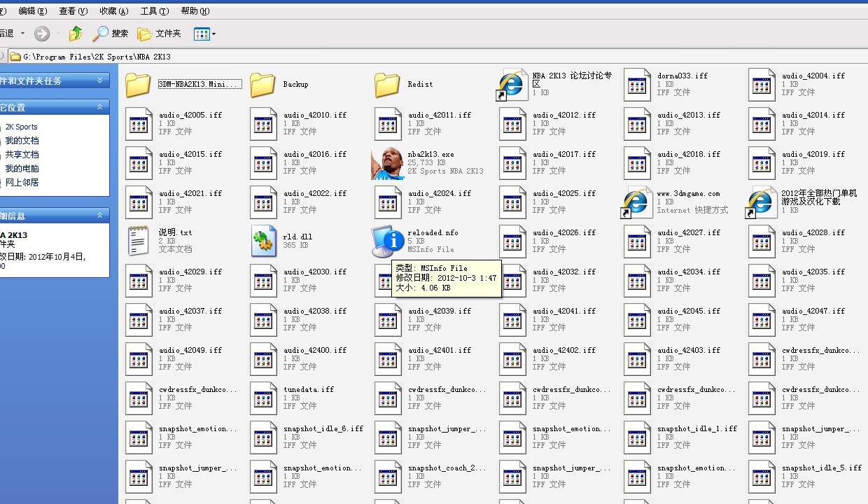The width and height of the screenshot is (868, 504).
Task: Click the file name audio_42013.iff
Action: (689, 115)
